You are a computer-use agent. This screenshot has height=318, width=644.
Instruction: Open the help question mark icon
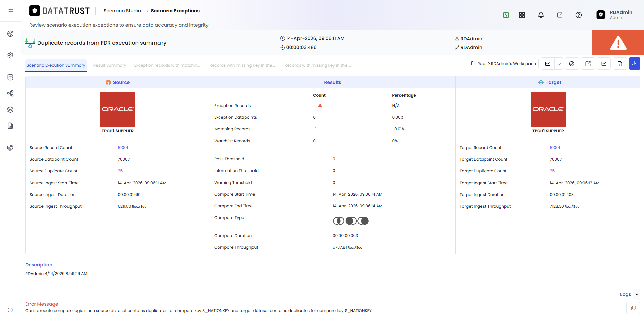pyautogui.click(x=578, y=15)
